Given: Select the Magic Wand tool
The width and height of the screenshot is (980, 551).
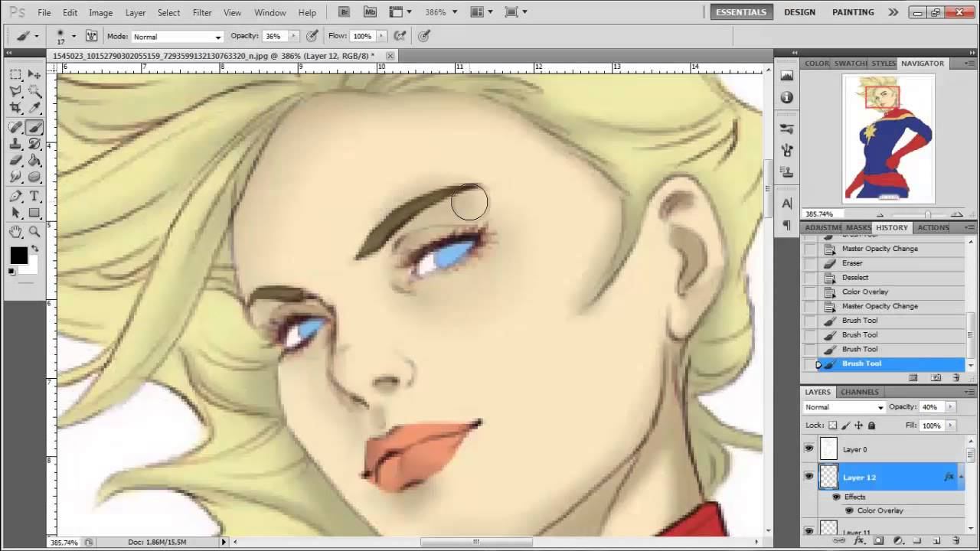Looking at the screenshot, I should (x=34, y=91).
